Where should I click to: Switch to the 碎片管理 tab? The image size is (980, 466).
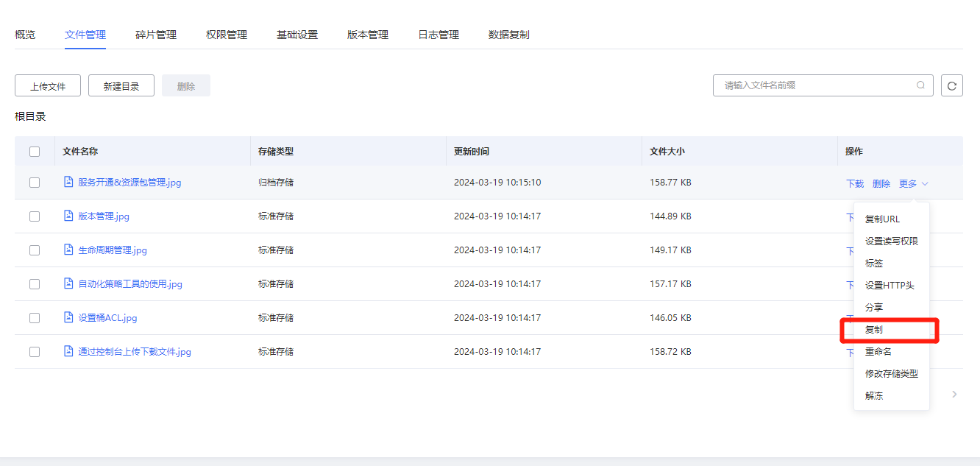[x=156, y=35]
